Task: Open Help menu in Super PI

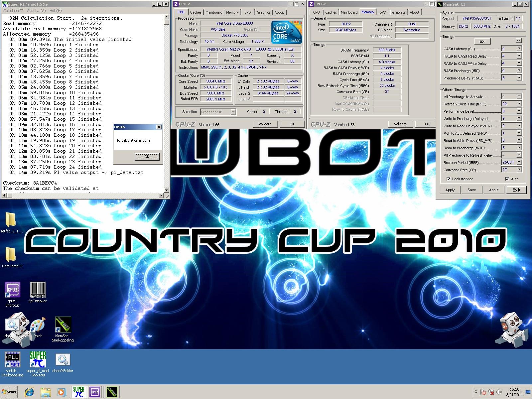Action: 56,11
